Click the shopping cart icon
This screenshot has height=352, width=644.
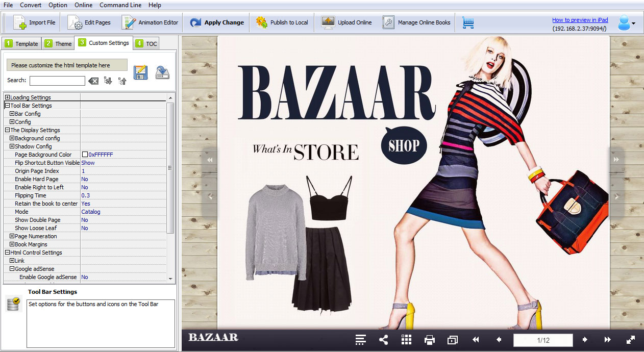click(x=468, y=22)
